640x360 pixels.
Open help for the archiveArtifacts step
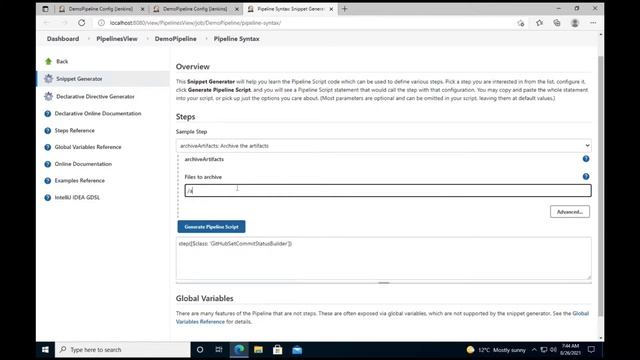click(x=586, y=159)
